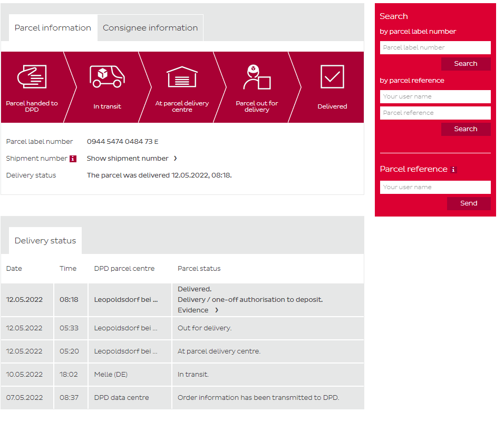Open the Delivery status tab
504x422 pixels.
(x=45, y=241)
